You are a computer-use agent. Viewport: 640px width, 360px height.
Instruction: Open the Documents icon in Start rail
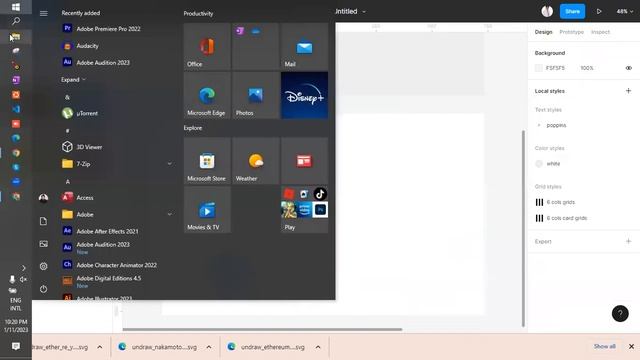tap(43, 221)
